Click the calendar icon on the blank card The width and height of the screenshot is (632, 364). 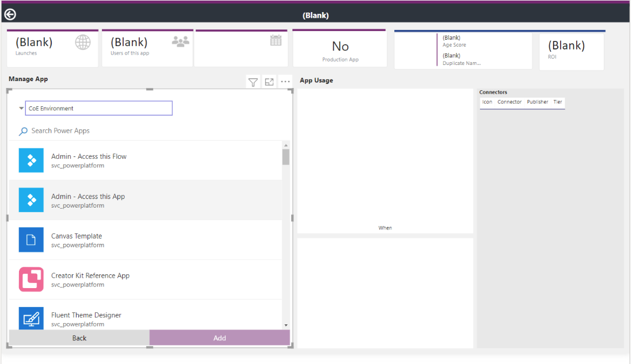click(x=275, y=40)
